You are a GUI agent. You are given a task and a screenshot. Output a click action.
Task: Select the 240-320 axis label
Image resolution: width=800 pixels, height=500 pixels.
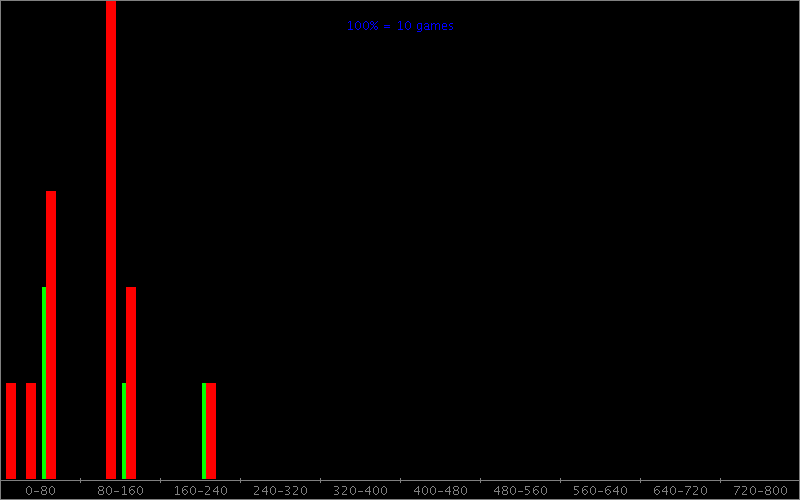click(281, 491)
